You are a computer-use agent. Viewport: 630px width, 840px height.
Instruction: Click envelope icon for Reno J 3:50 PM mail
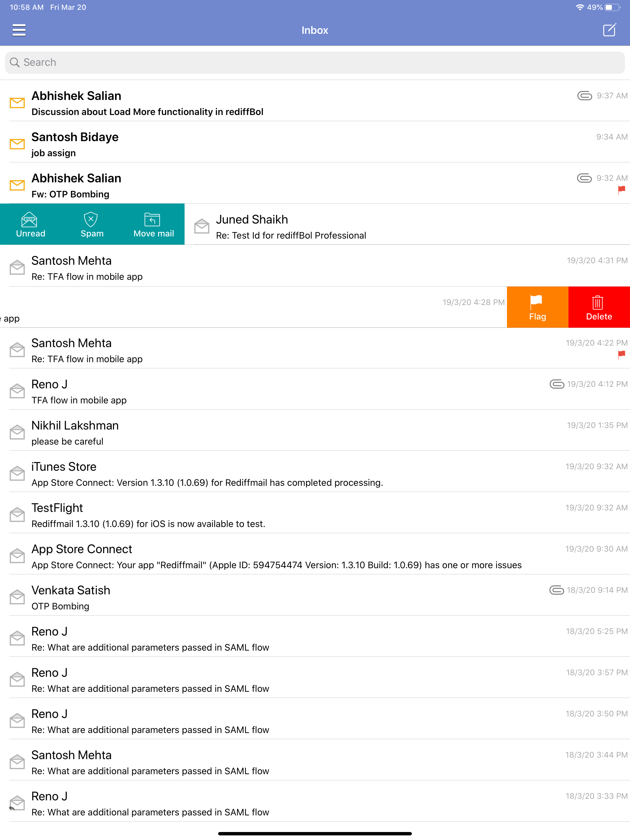point(17,720)
